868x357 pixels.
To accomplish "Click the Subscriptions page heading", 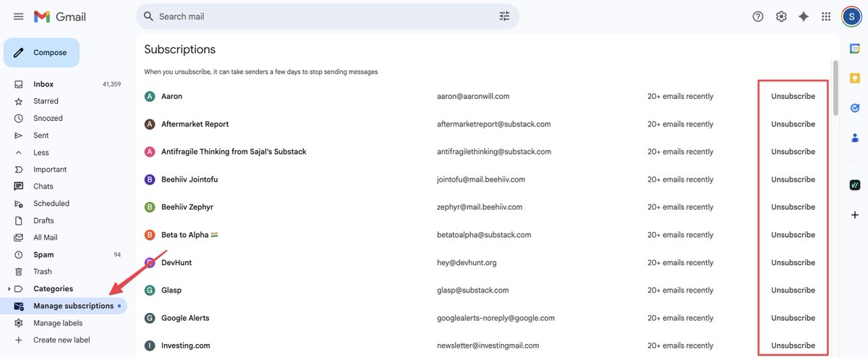I will 180,49.
